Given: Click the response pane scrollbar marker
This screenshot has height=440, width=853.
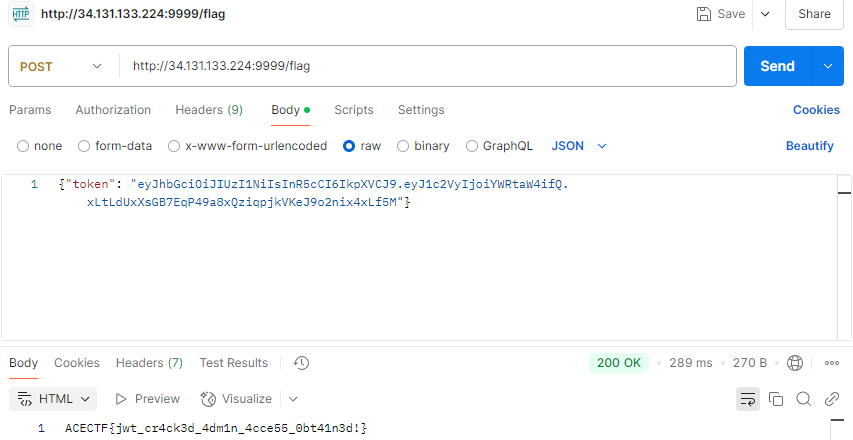Looking at the screenshot, I should coord(837,419).
